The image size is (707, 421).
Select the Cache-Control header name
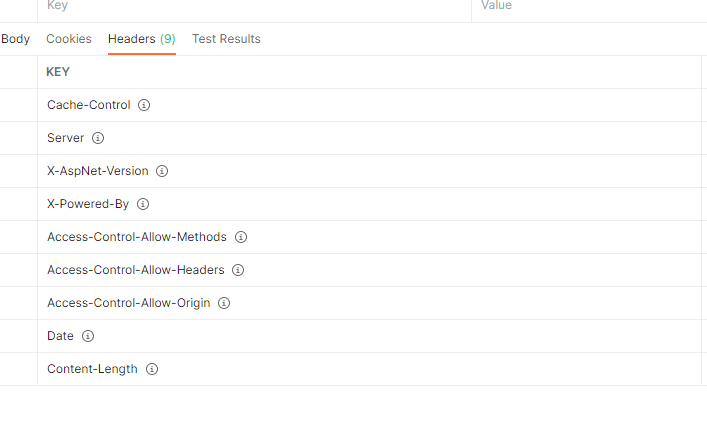click(88, 105)
